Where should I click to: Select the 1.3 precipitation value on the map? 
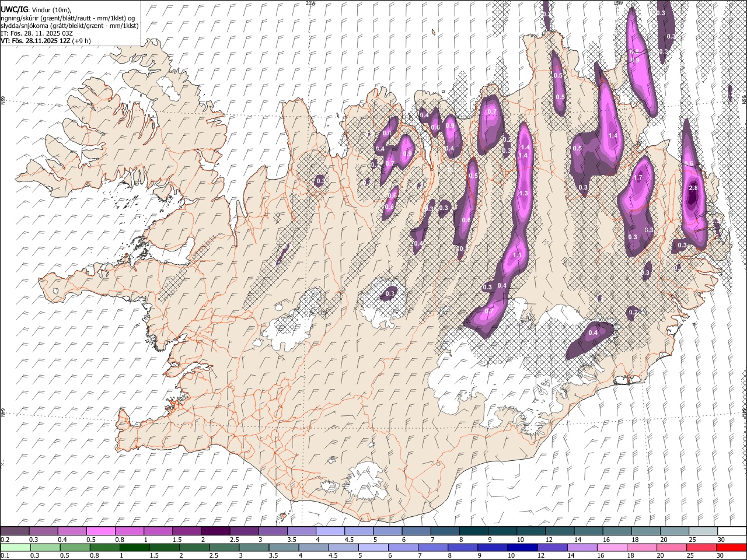(x=523, y=194)
